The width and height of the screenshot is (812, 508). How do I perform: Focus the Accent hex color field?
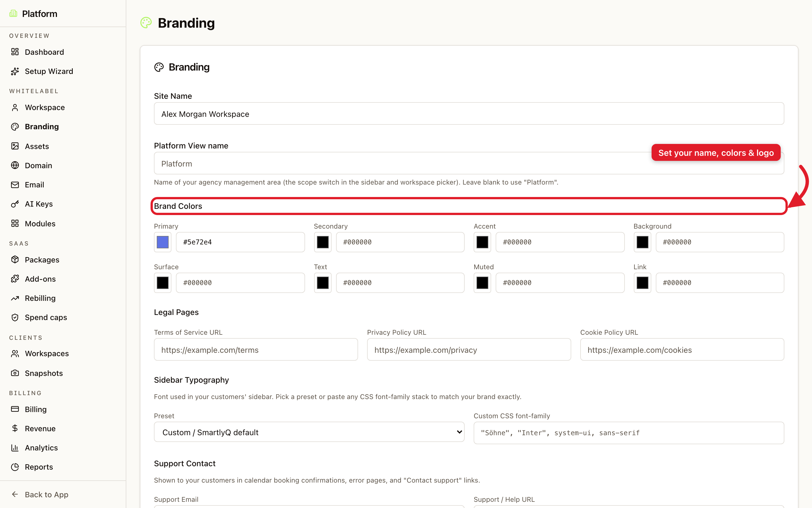click(560, 242)
